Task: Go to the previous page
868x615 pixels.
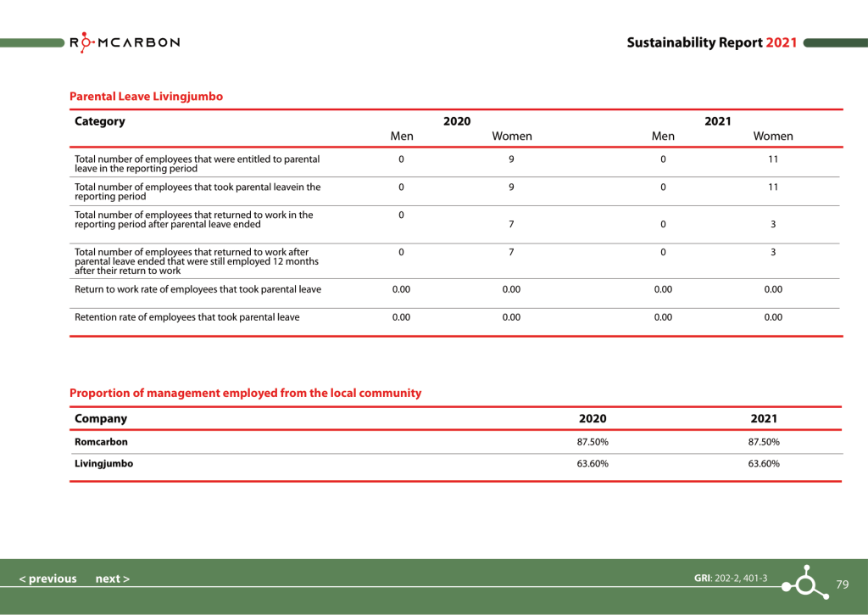Action: point(47,579)
